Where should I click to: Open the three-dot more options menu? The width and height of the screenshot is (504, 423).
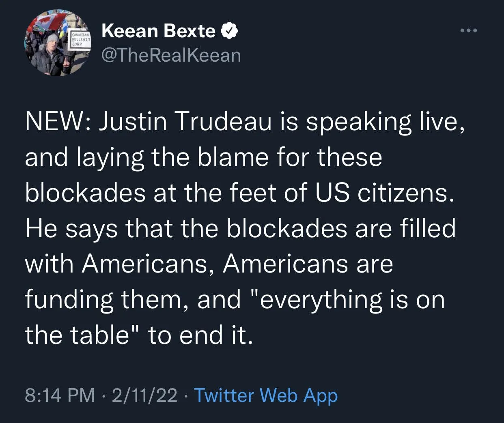coord(469,30)
